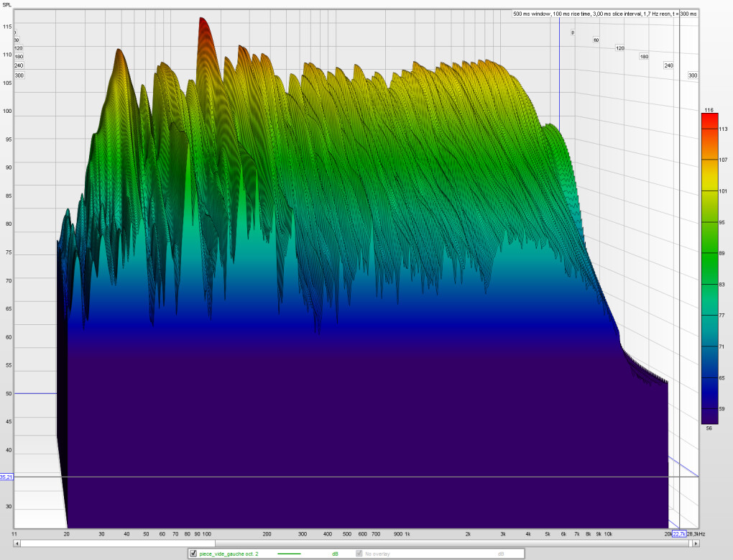Click the 50 label on SPL axis
The width and height of the screenshot is (733, 560).
[x=9, y=394]
